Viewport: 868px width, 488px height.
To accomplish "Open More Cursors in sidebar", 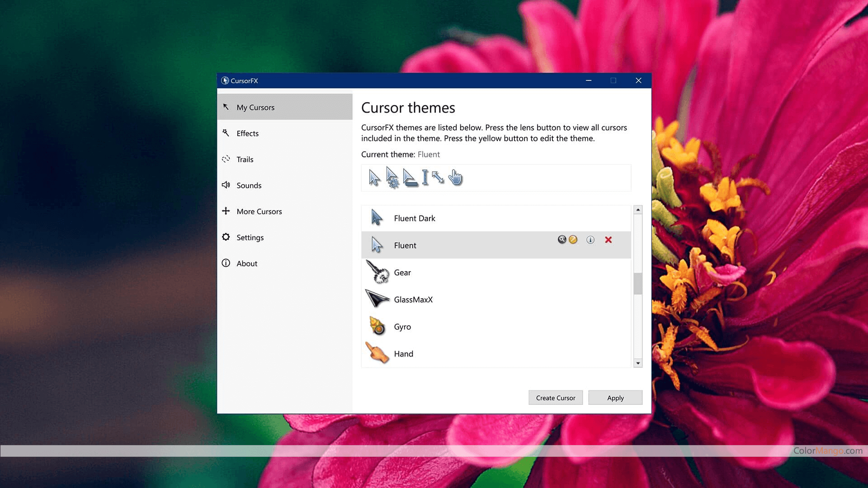I will tap(285, 211).
